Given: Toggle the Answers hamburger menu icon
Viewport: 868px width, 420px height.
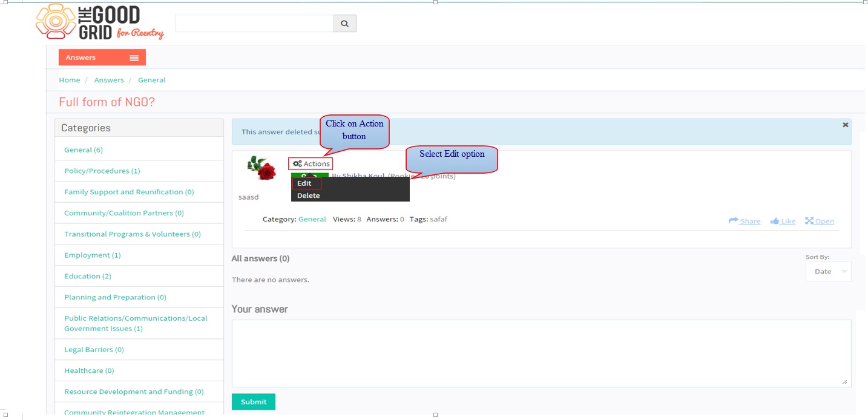Looking at the screenshot, I should [134, 57].
